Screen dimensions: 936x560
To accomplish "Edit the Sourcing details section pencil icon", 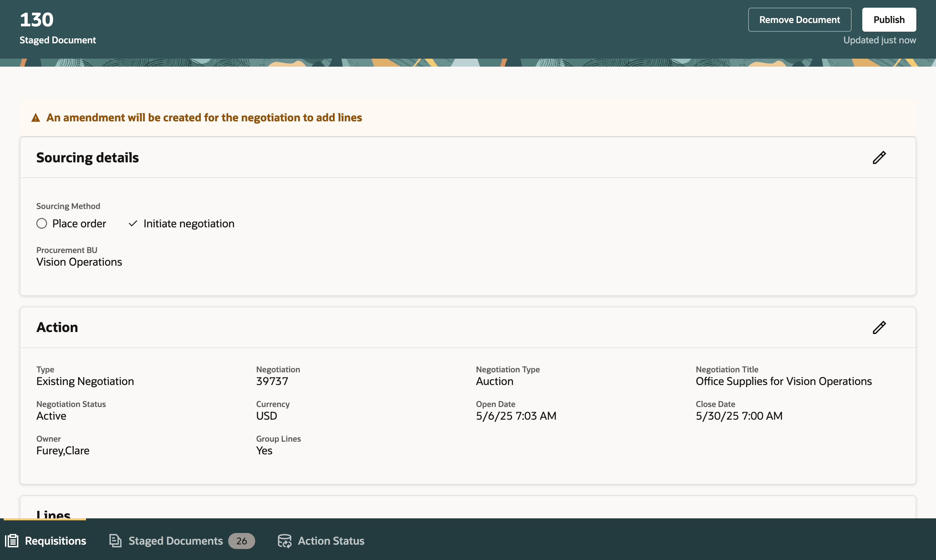I will (x=879, y=157).
